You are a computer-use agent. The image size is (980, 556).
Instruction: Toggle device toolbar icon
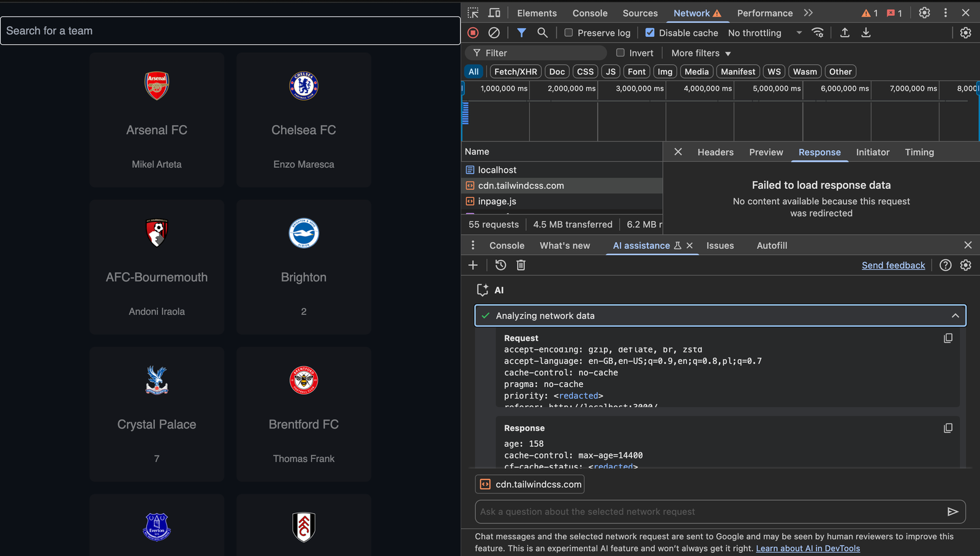coord(494,13)
